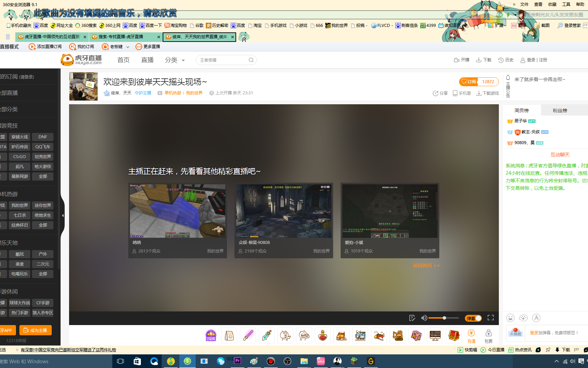The image size is (588, 368).
Task: Enter fullscreen with the player fullscreen icon
Action: [x=490, y=318]
